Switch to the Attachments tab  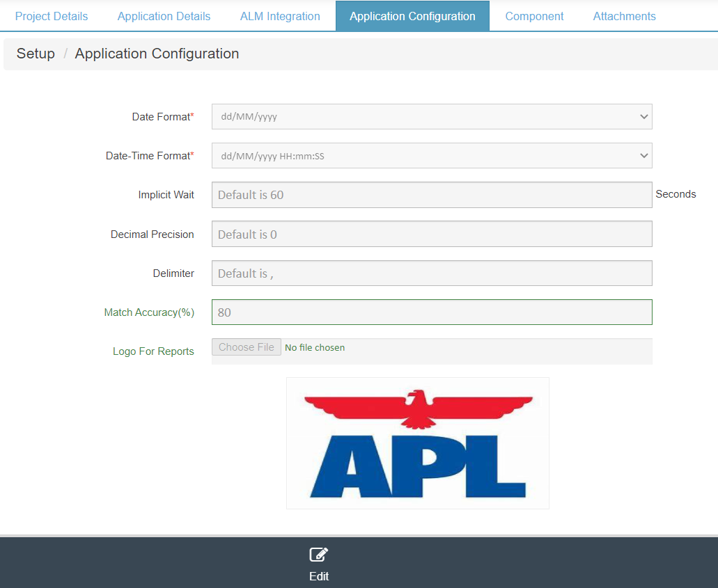(x=624, y=16)
